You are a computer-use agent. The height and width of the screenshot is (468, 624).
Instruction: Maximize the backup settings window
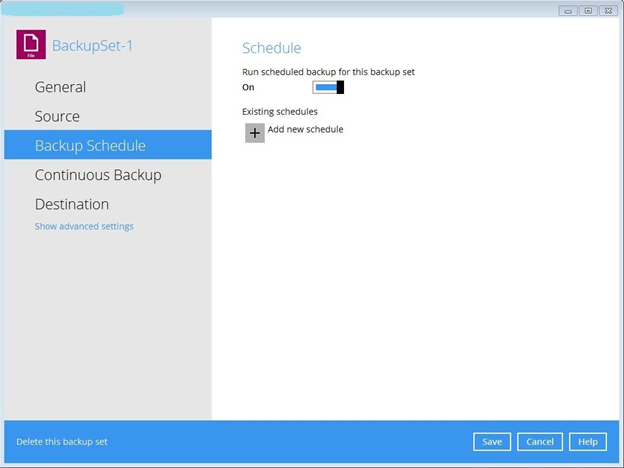tap(587, 10)
